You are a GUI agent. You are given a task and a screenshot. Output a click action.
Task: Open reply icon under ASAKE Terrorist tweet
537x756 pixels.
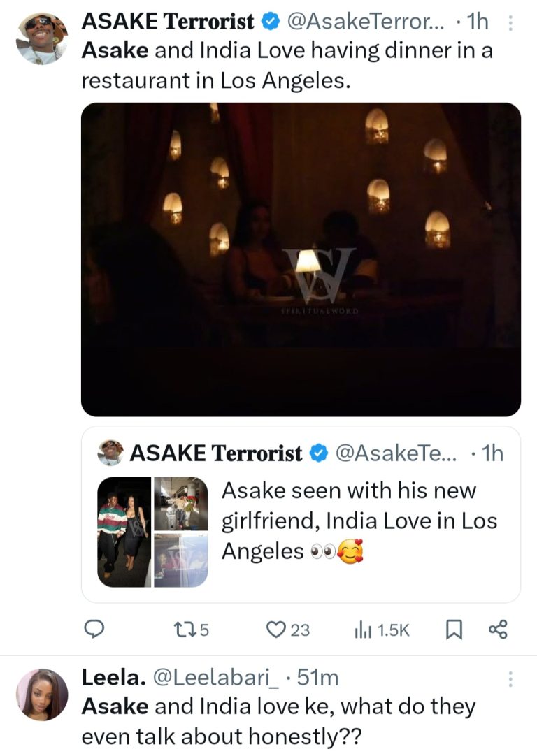point(94,630)
